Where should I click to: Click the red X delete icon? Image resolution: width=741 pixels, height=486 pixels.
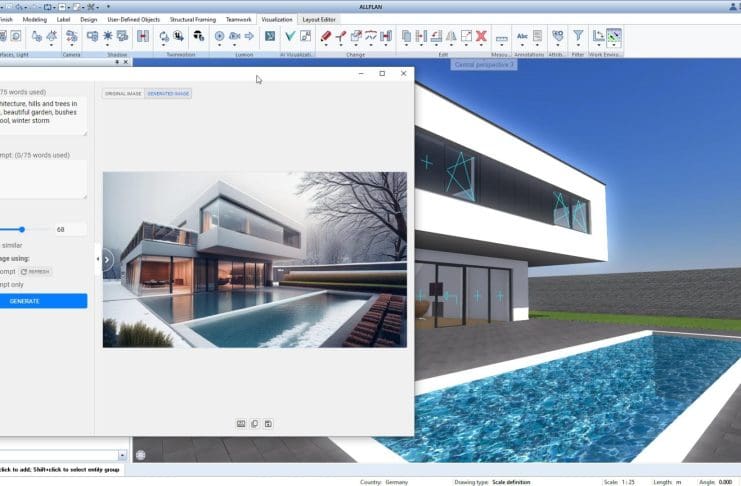pyautogui.click(x=481, y=36)
